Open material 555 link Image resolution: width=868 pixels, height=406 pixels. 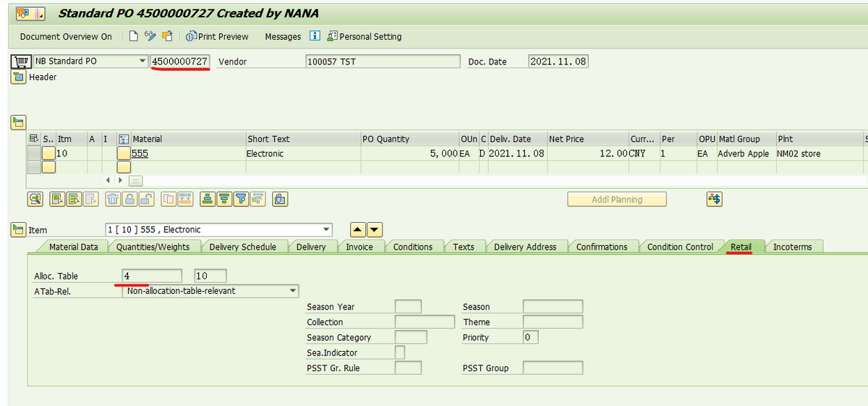pyautogui.click(x=140, y=153)
